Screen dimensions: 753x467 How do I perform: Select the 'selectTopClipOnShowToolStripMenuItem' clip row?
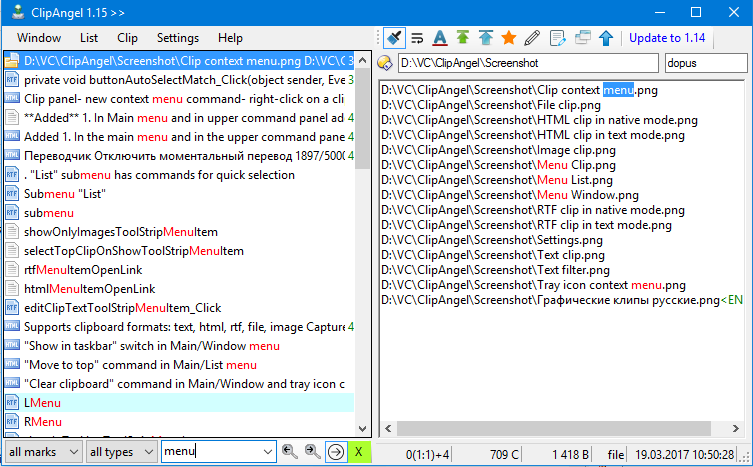179,251
